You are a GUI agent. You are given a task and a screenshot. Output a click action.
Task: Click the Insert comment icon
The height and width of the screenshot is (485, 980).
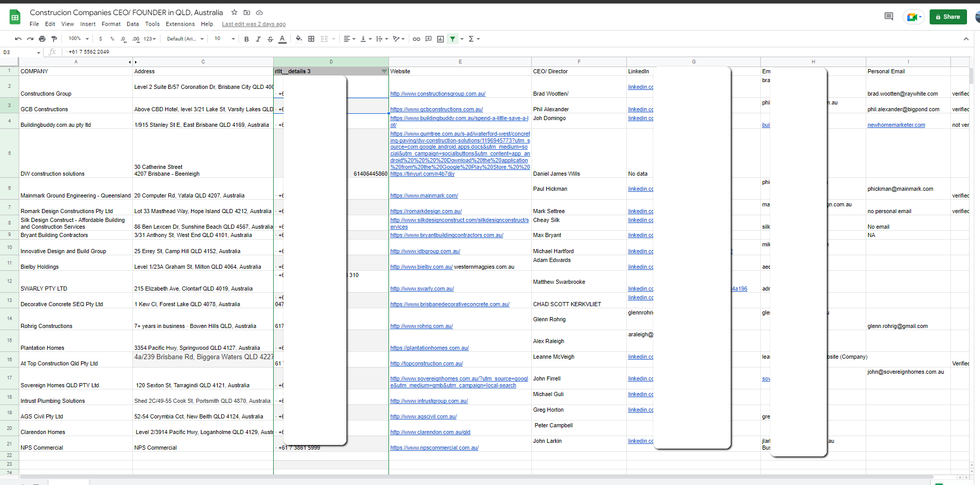tap(428, 39)
